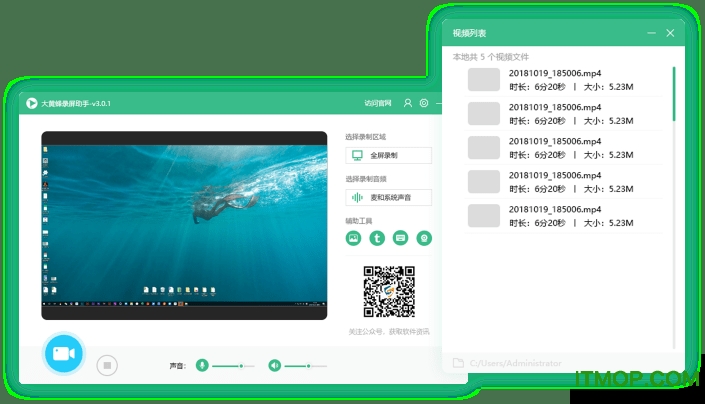Select the first 20181019_185006.mp4 video thumbnail
Viewport: 705px width, 404px height.
pyautogui.click(x=484, y=80)
